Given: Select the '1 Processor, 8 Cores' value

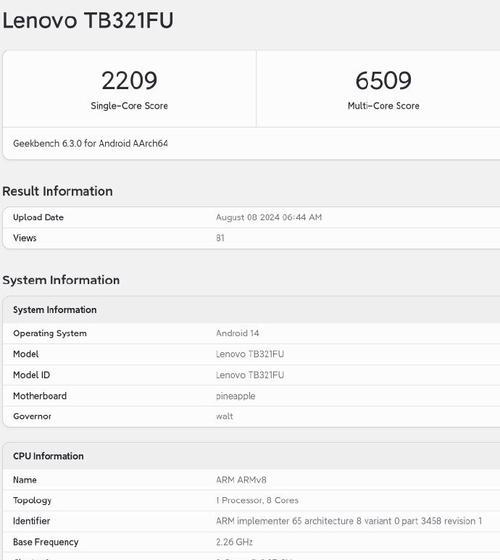Looking at the screenshot, I should pos(257,500).
